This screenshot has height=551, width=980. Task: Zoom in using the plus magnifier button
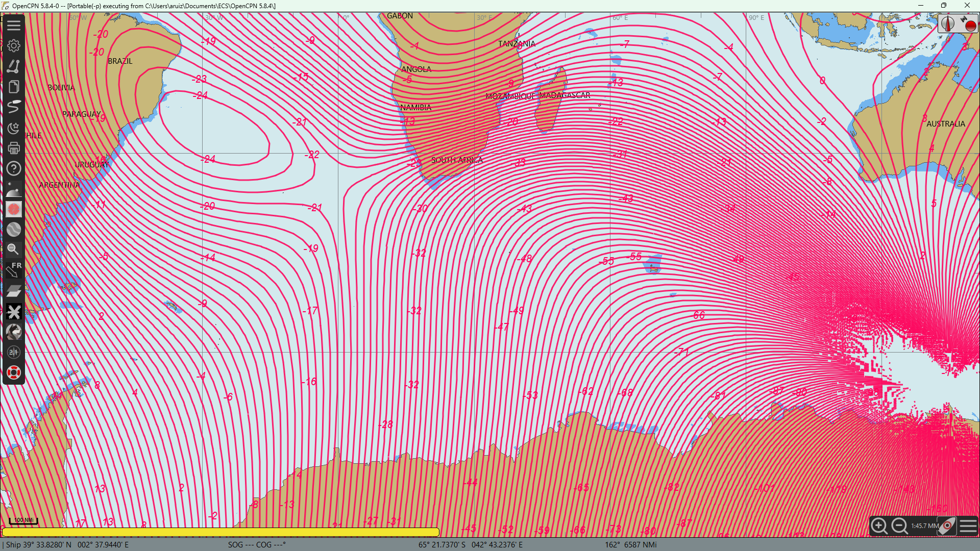(879, 525)
